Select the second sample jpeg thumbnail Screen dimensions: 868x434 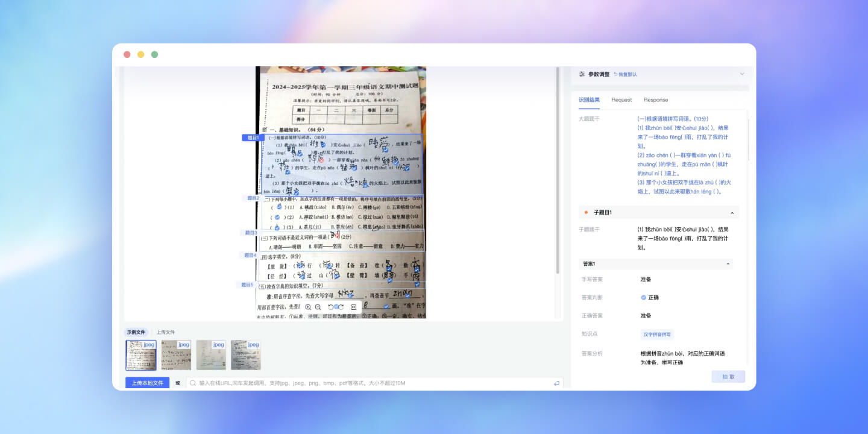point(176,355)
